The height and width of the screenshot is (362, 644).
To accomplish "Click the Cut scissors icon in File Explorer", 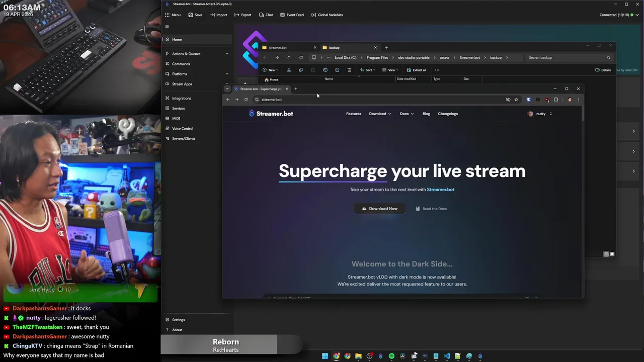I will click(x=289, y=70).
